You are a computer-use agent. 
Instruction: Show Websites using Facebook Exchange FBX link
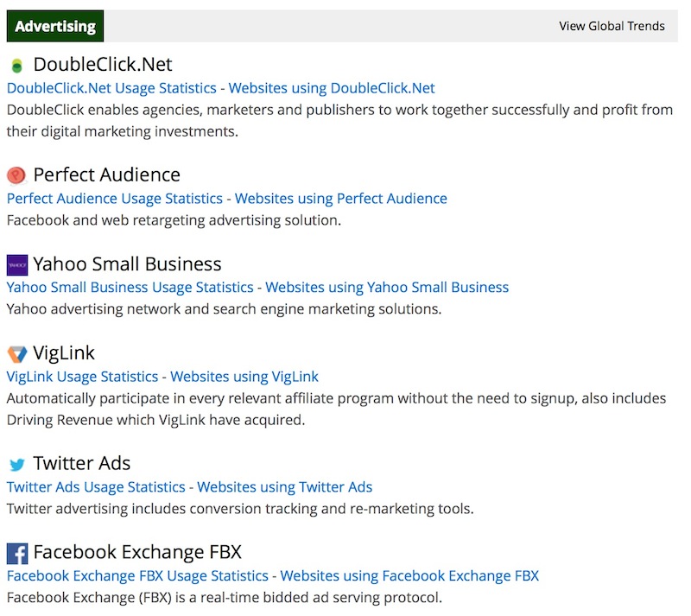[409, 576]
